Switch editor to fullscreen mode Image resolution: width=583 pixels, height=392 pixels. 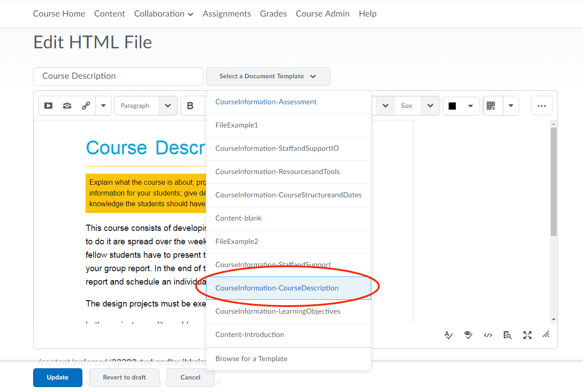[x=527, y=335]
